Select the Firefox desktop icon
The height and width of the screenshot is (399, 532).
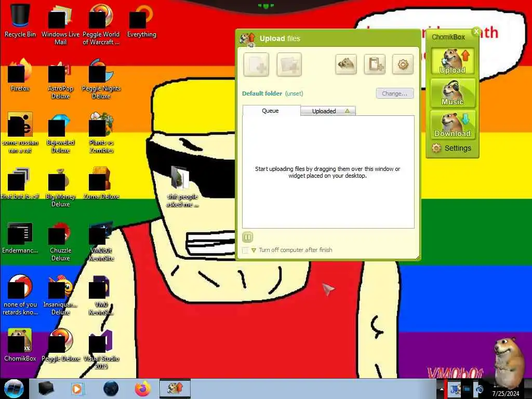20,75
